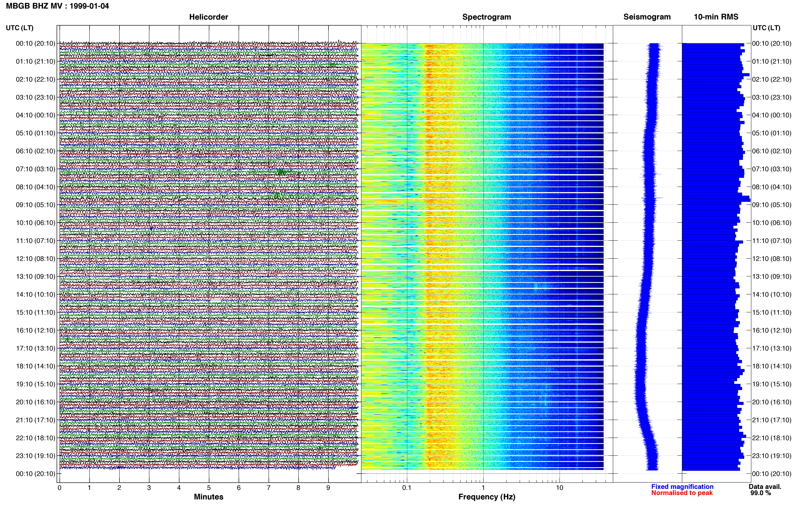The height and width of the screenshot is (508, 812).
Task: Select the Helicorder panel heading
Action: pos(209,17)
